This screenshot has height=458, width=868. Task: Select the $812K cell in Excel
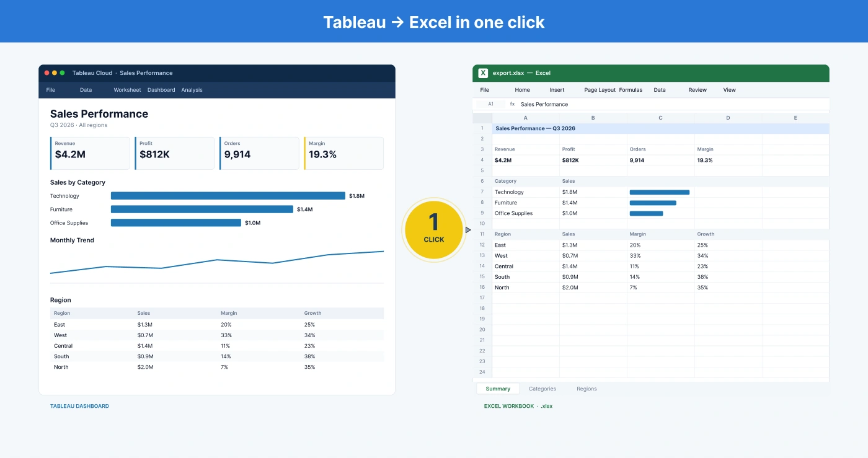click(x=593, y=160)
